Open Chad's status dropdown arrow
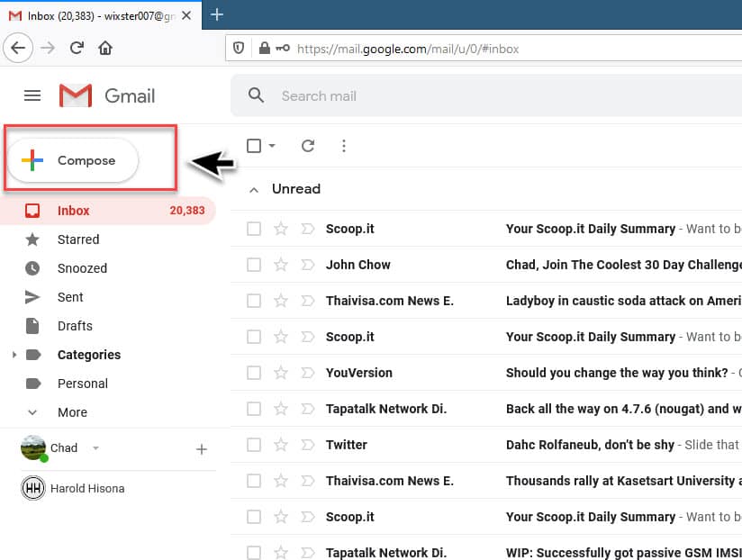Screen dimensions: 742x560 pos(95,447)
